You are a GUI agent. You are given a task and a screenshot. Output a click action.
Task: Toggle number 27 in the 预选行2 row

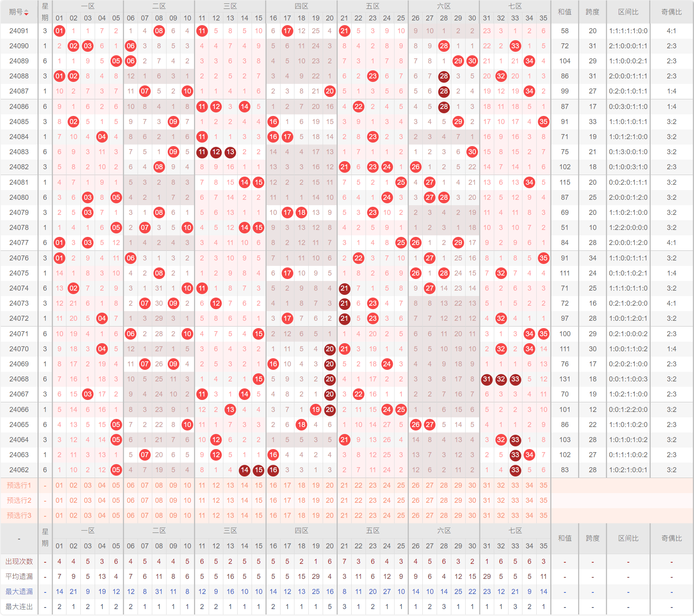pyautogui.click(x=430, y=500)
